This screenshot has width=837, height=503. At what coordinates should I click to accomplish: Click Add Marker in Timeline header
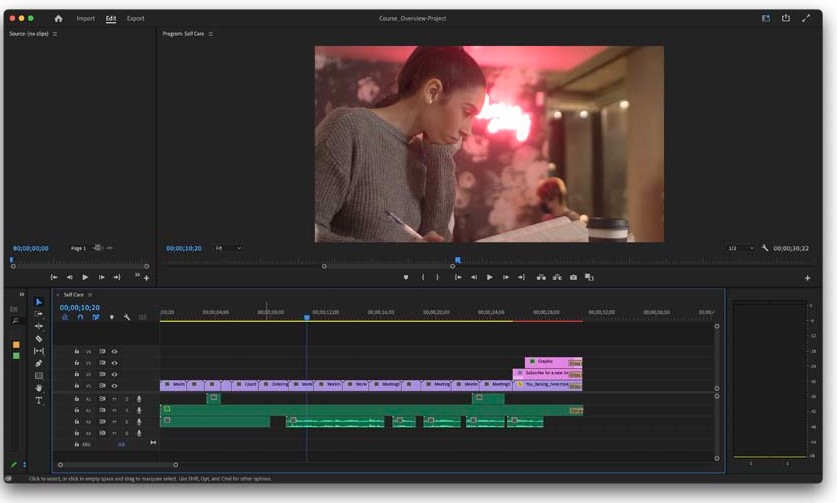coord(112,317)
